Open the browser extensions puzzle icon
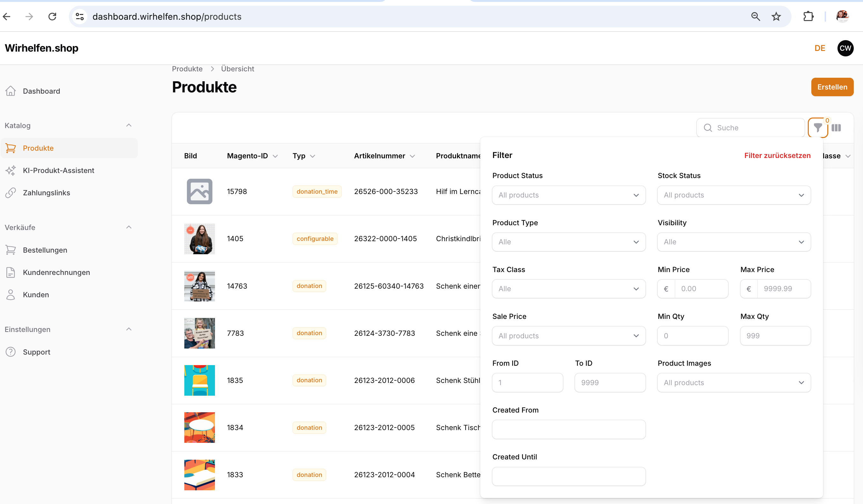 808,17
